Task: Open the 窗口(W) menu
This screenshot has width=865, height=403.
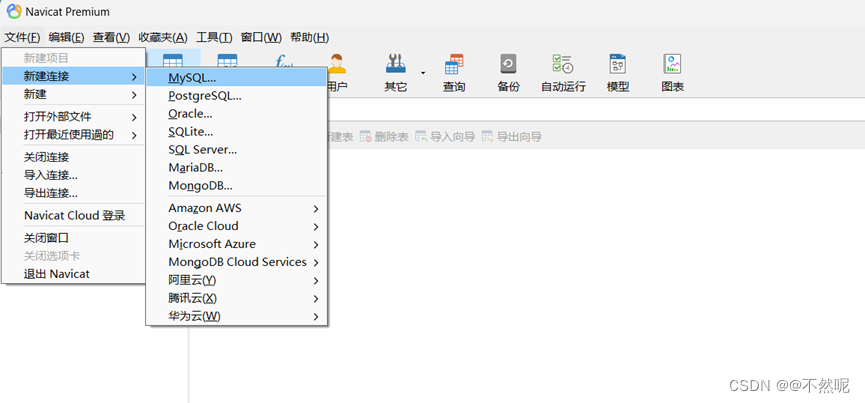Action: tap(261, 37)
